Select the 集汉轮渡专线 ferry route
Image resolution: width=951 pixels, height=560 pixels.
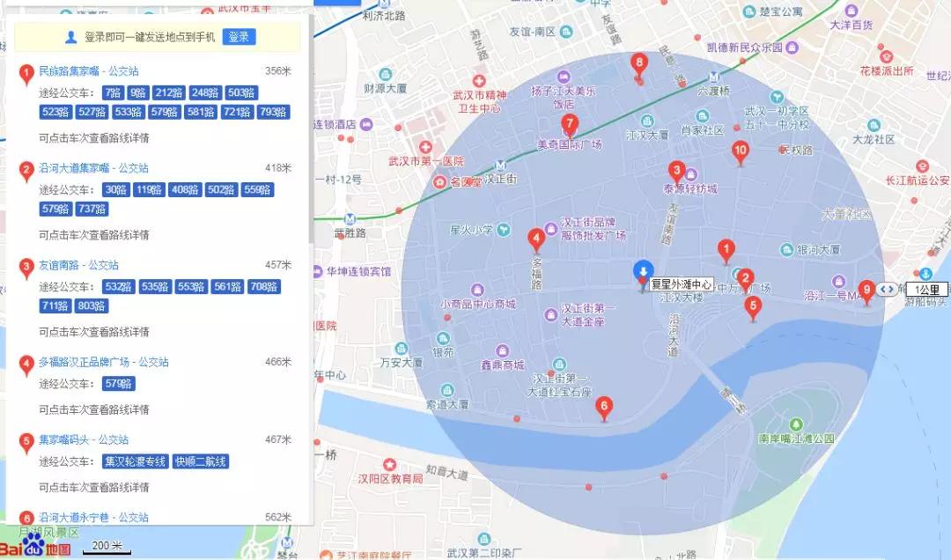click(136, 461)
